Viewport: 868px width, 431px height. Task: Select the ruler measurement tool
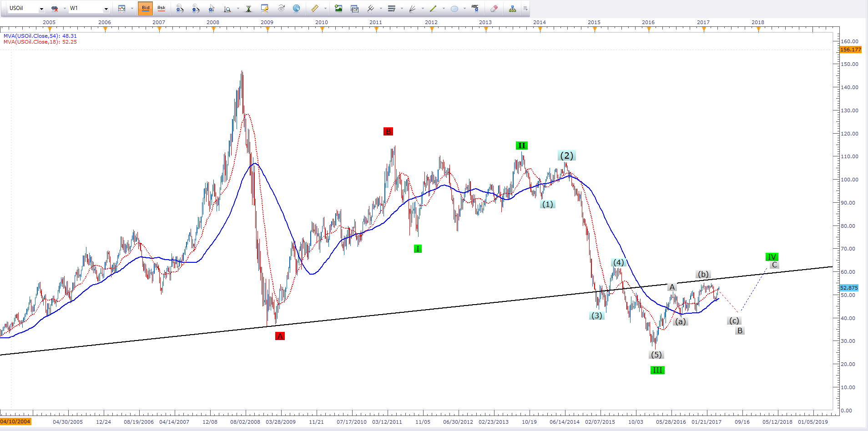[x=315, y=8]
